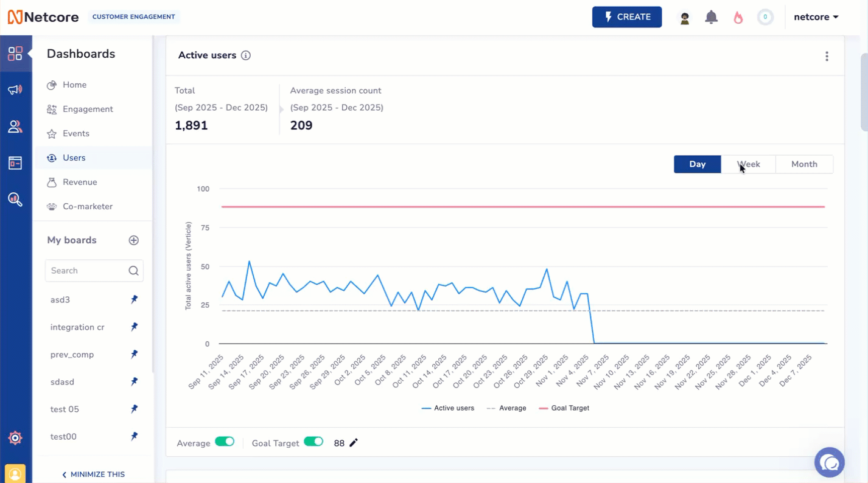Screen dimensions: 868x483
Task: Unpin the asd3 board
Action: (133, 299)
